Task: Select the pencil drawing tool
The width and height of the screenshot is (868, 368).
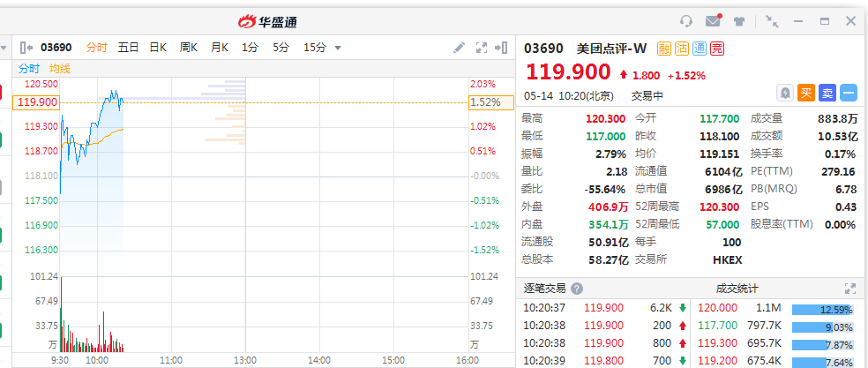Action: click(459, 48)
